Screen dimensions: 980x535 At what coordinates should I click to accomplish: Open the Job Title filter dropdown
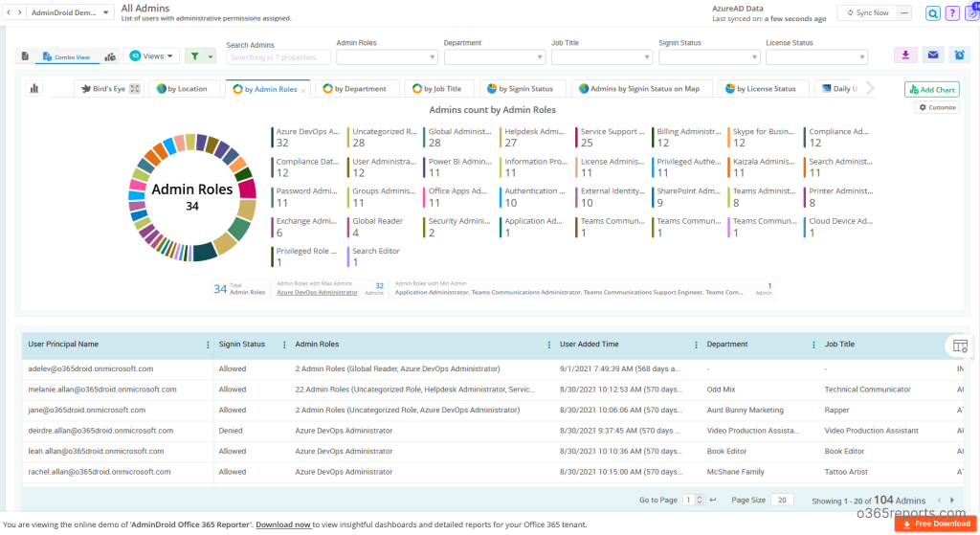[601, 56]
